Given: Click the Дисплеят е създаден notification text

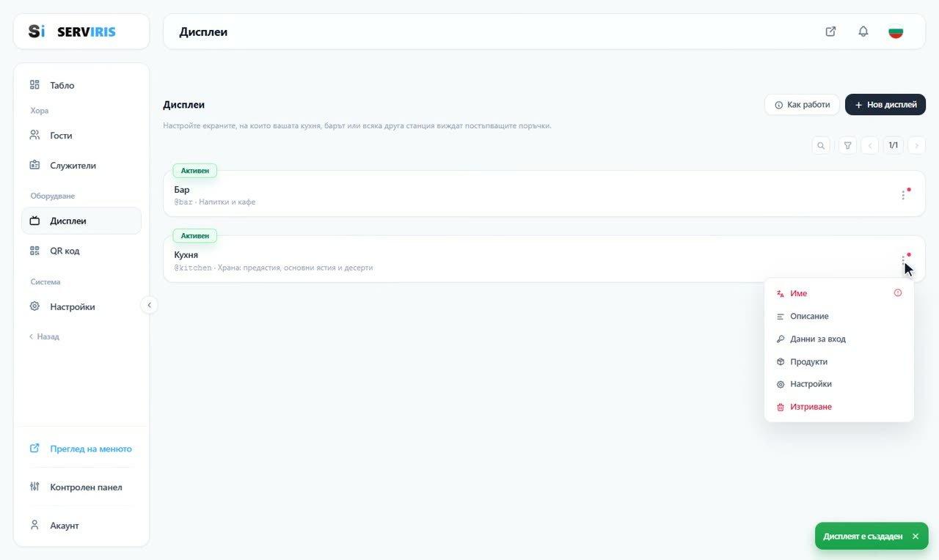Looking at the screenshot, I should [863, 537].
